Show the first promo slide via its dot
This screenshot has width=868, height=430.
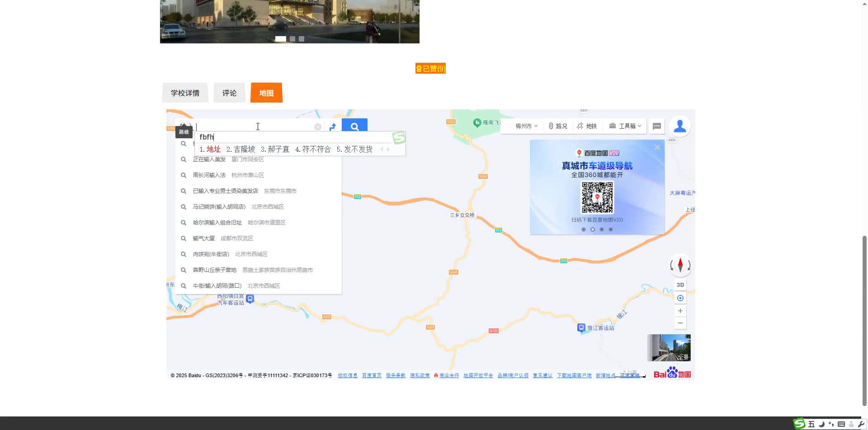584,229
